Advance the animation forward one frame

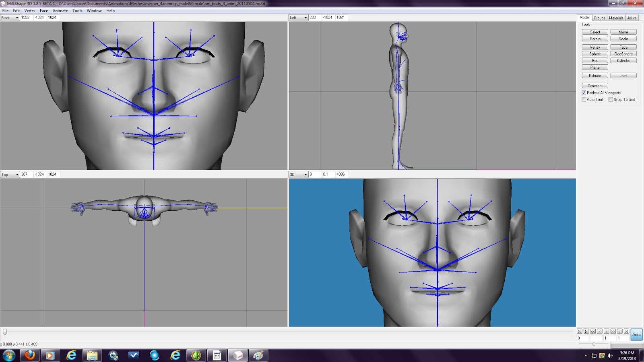tap(606, 331)
